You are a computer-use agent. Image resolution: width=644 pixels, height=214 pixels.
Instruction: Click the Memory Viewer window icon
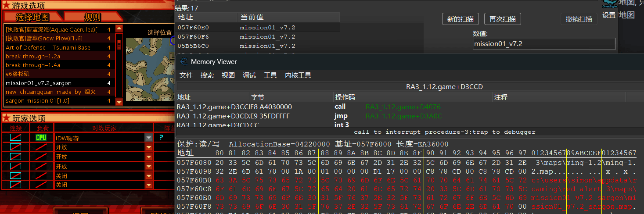click(x=184, y=62)
